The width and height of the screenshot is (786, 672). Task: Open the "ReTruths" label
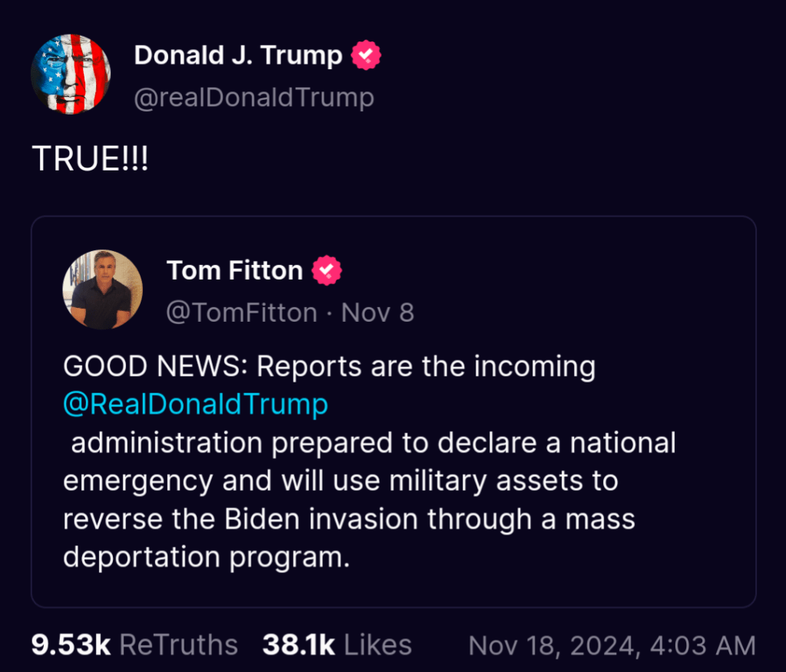coord(178,645)
